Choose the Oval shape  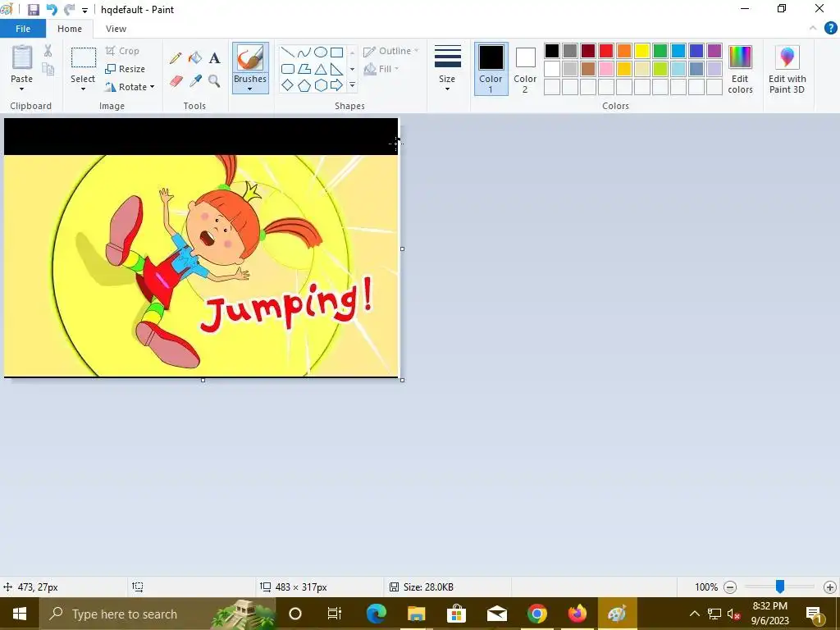pyautogui.click(x=321, y=52)
